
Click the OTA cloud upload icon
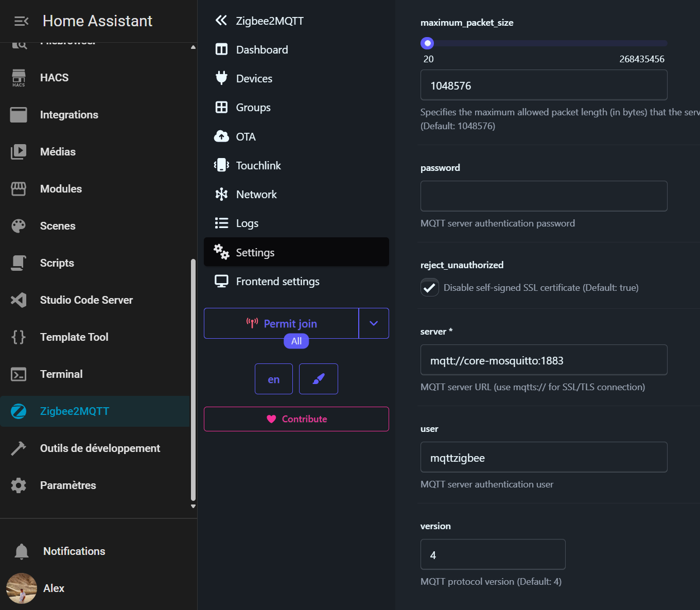[x=221, y=136]
